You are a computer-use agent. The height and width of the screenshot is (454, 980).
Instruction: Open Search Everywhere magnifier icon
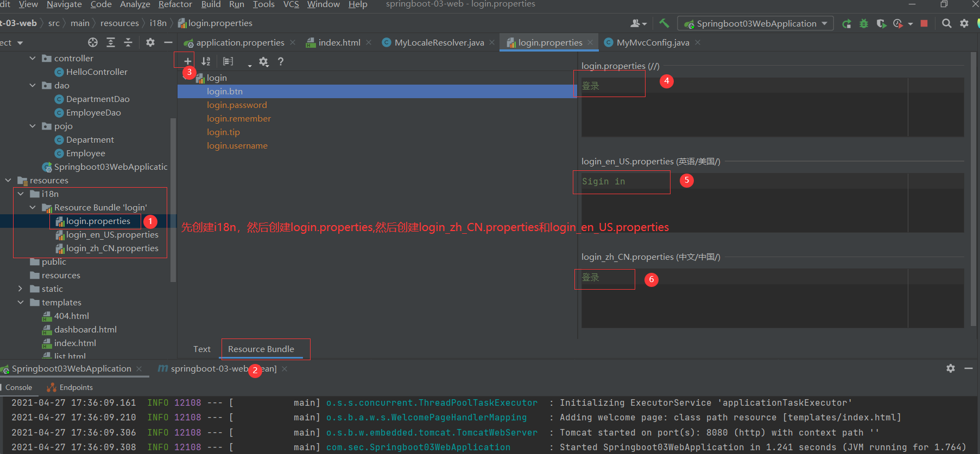coord(946,23)
